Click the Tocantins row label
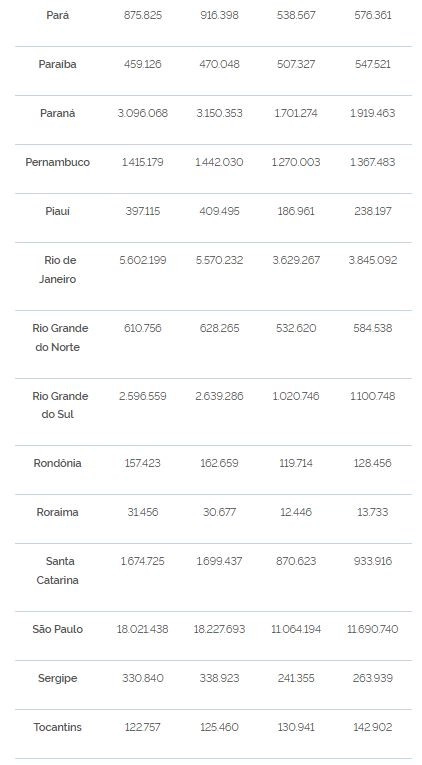This screenshot has height=765, width=422. (x=58, y=727)
